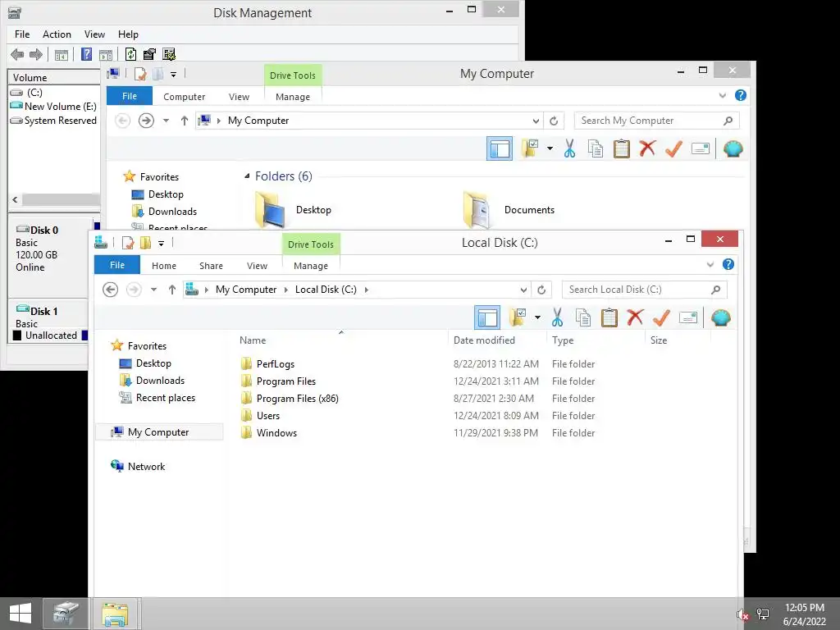
Task: Click the blue shell icon in My Computer toolbar
Action: (733, 148)
